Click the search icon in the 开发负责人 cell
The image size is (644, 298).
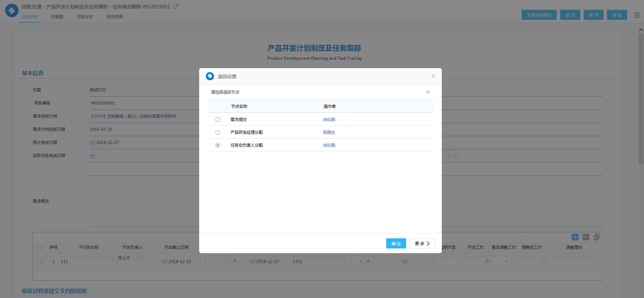tap(140, 258)
